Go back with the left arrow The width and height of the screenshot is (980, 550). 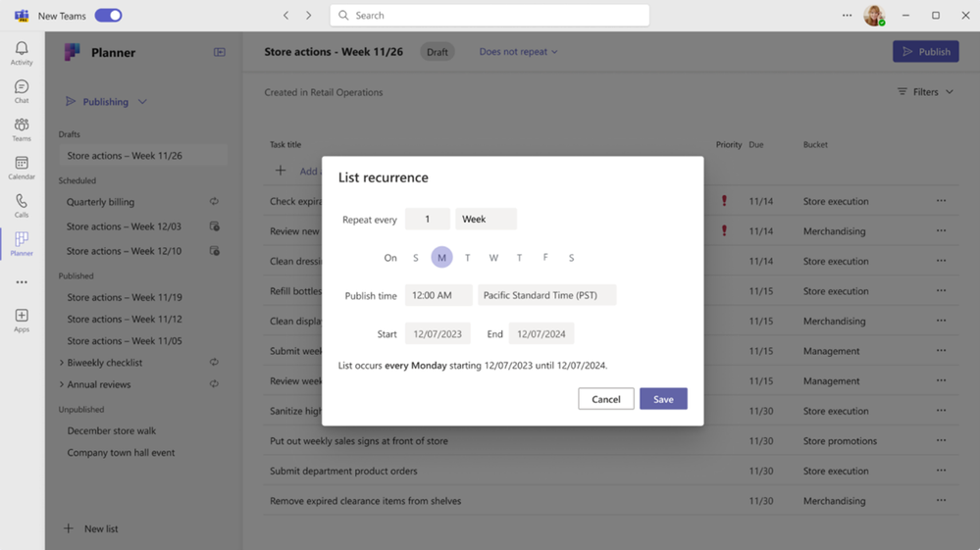285,16
